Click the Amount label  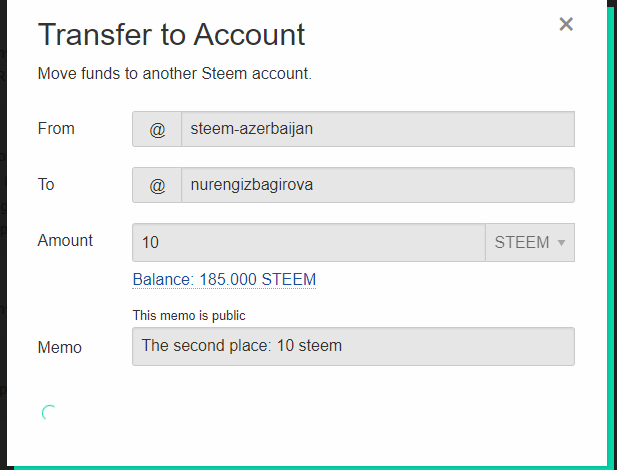tap(65, 240)
